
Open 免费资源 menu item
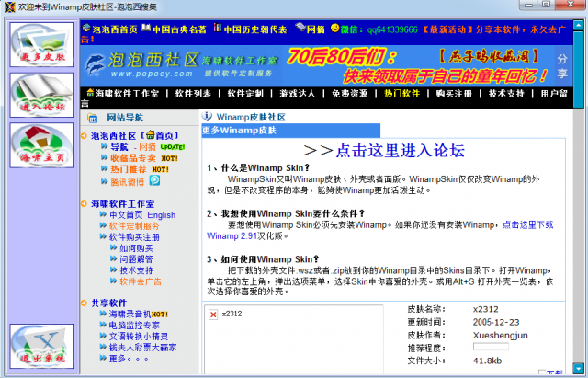pyautogui.click(x=349, y=94)
